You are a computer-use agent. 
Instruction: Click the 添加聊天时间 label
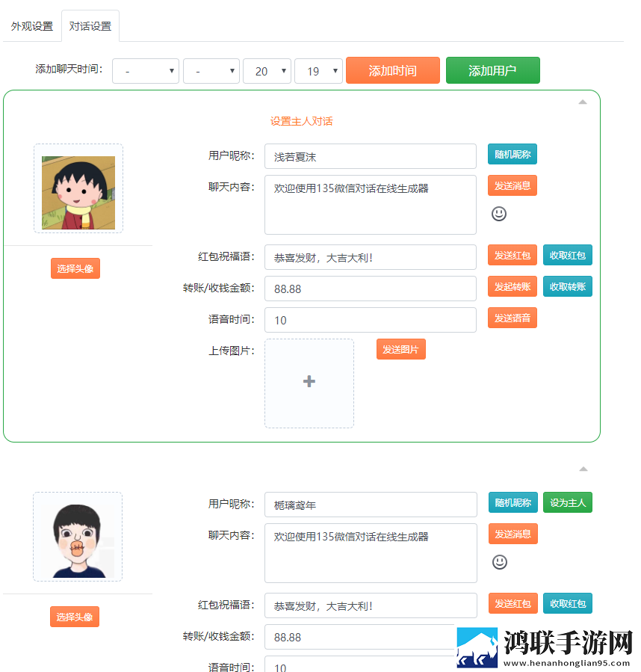tap(69, 69)
